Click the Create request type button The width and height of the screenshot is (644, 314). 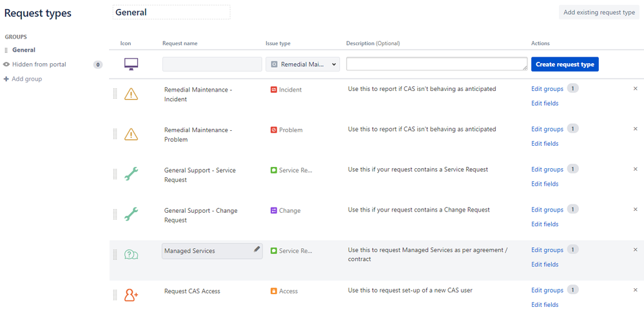[x=565, y=64]
